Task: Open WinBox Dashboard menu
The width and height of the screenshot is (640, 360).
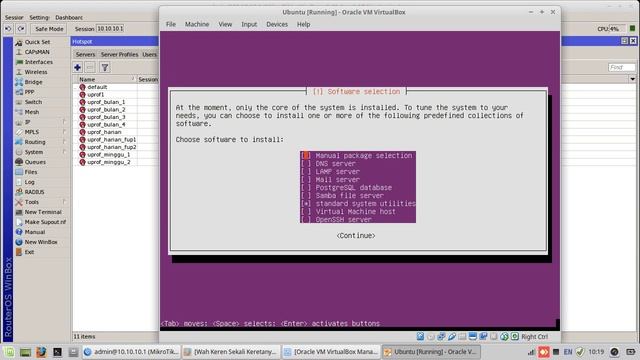Action: [x=69, y=18]
